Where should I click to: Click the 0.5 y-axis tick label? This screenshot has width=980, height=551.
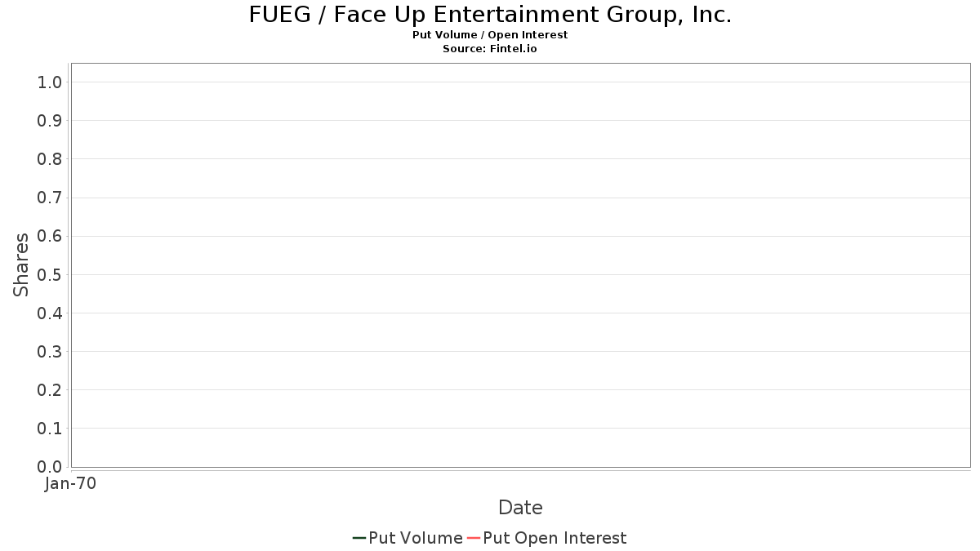[x=50, y=274]
